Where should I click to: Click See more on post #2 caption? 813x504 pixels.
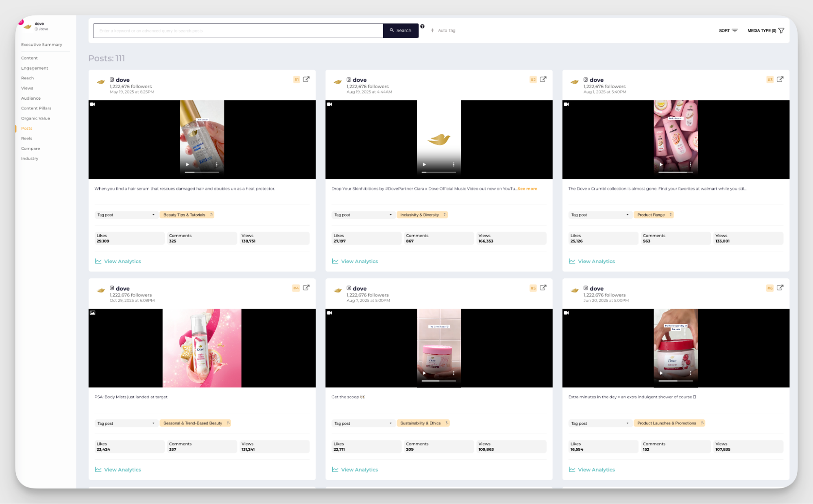(x=527, y=188)
